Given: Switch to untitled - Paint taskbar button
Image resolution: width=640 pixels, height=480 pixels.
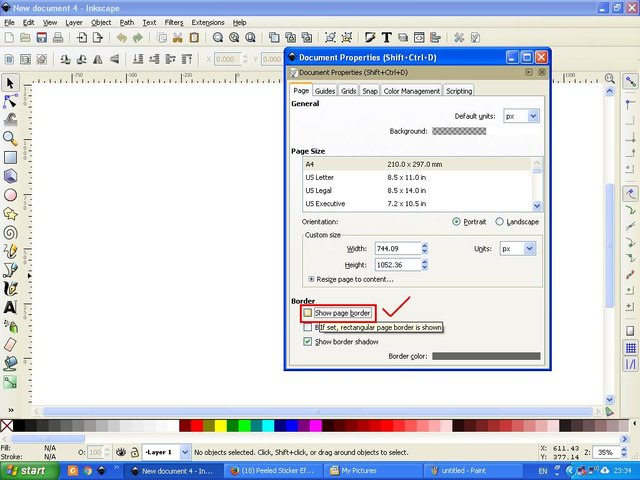Looking at the screenshot, I should point(472,471).
